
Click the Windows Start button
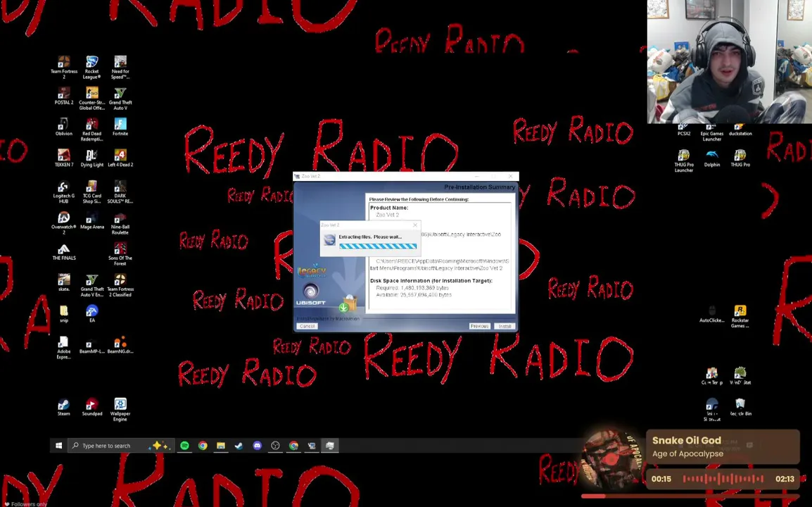click(58, 445)
